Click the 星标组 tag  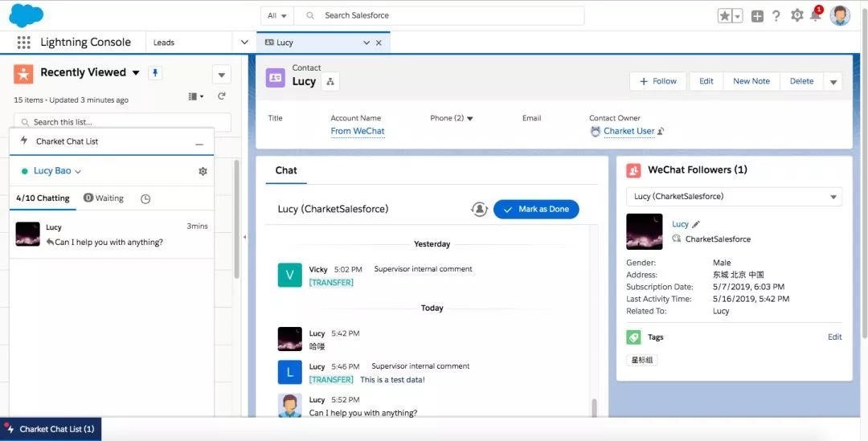(x=642, y=360)
